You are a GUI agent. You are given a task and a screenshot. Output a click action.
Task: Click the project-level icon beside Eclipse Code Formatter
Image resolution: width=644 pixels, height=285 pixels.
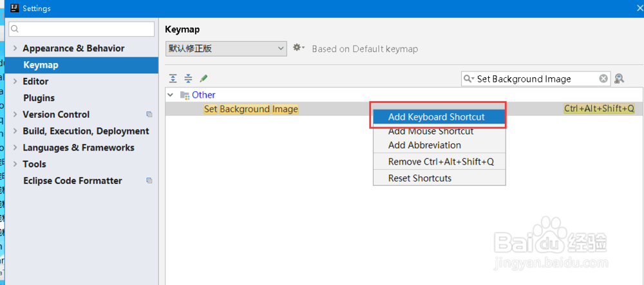click(x=149, y=181)
